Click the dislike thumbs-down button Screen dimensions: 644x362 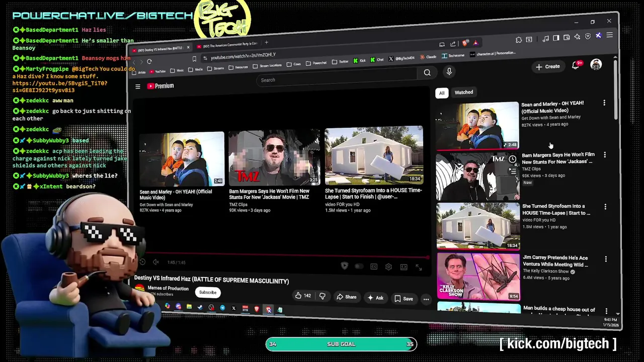(x=323, y=296)
